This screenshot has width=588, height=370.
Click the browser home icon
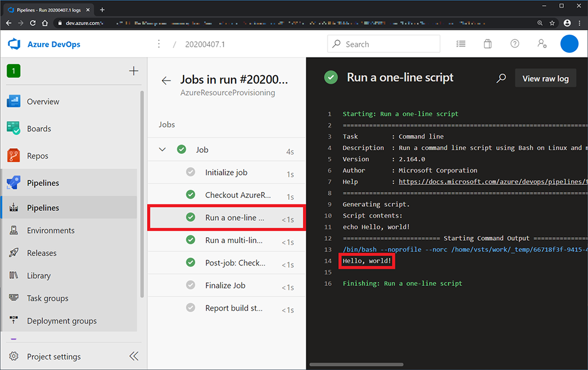click(45, 23)
